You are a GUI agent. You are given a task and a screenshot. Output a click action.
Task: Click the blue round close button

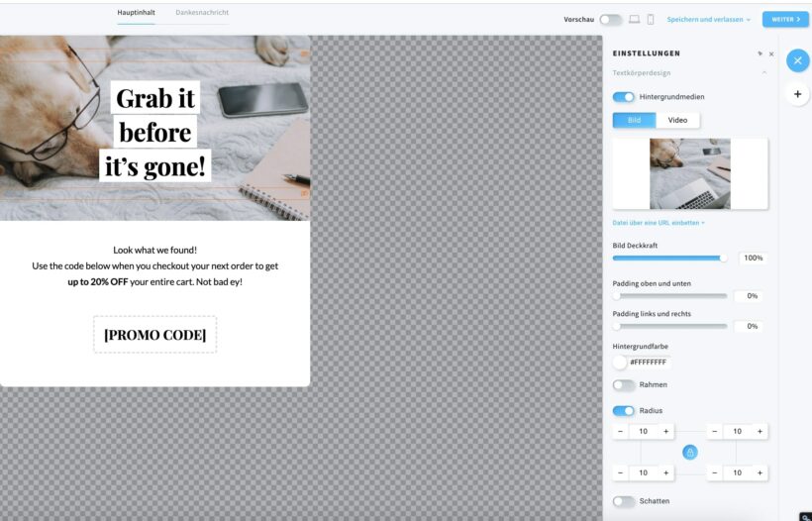797,60
